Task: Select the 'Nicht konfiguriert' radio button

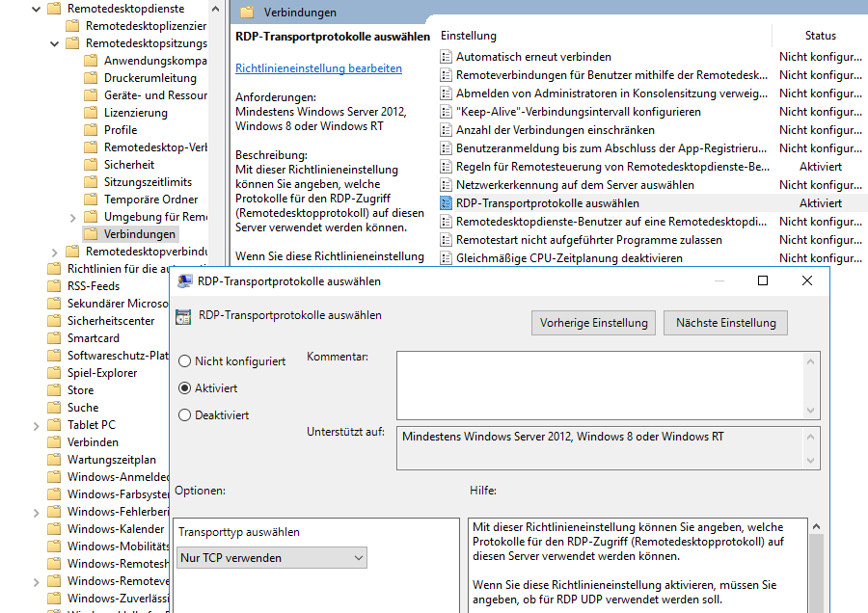Action: point(185,361)
